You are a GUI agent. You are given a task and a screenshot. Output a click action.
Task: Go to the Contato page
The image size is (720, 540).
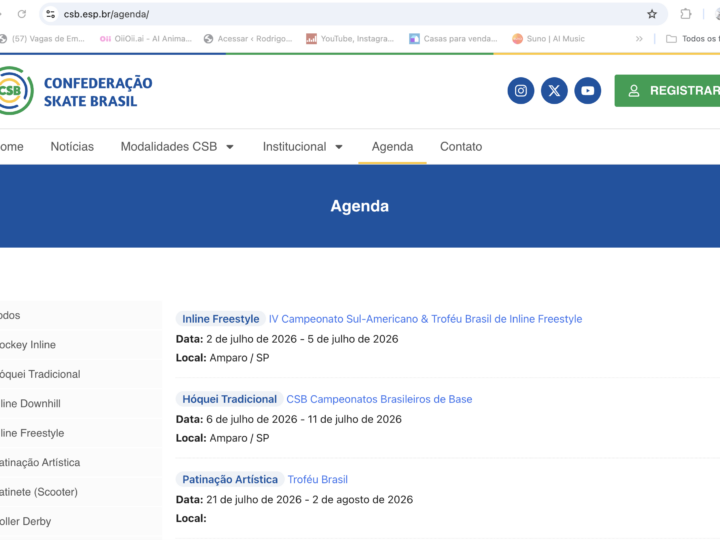coord(461,146)
